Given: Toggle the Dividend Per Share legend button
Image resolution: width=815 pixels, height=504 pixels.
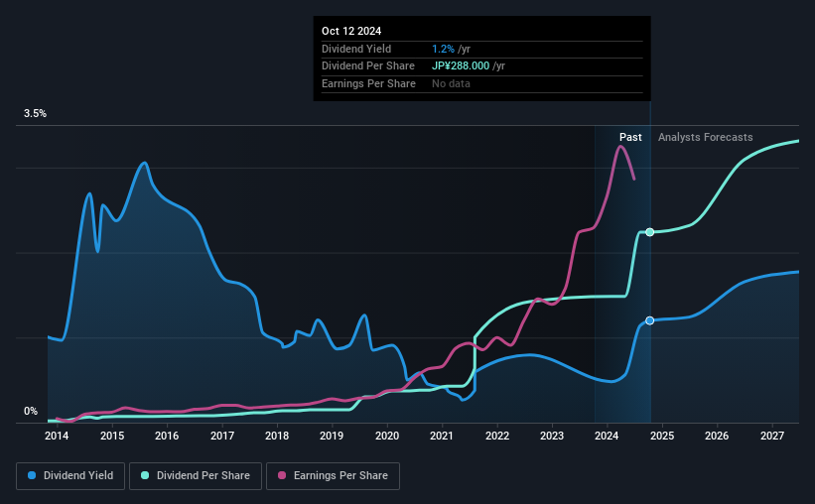Looking at the screenshot, I should point(196,476).
